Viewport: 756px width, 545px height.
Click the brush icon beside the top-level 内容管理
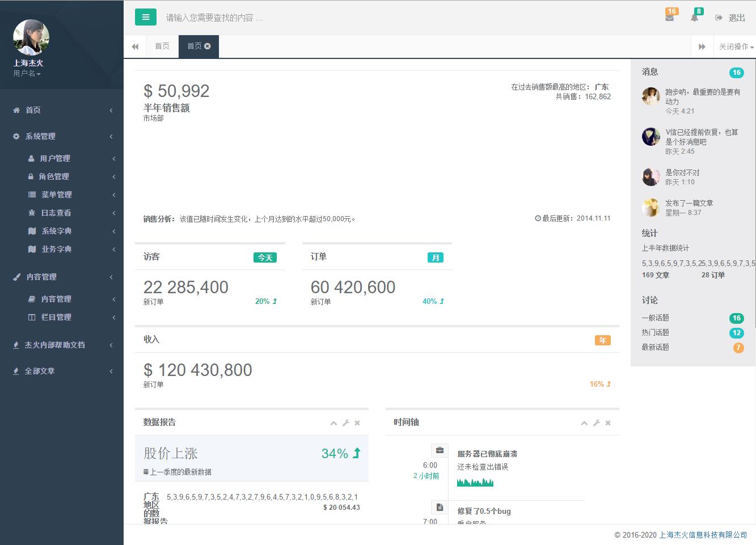click(16, 277)
